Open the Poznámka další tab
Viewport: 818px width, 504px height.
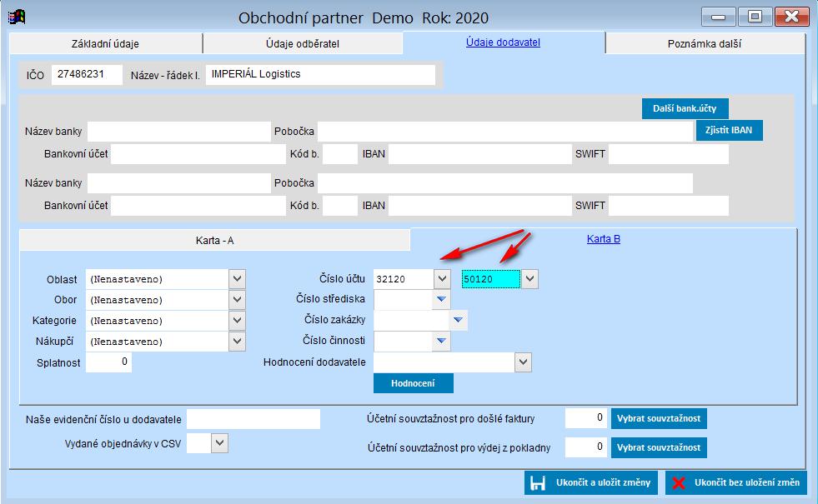tap(705, 44)
